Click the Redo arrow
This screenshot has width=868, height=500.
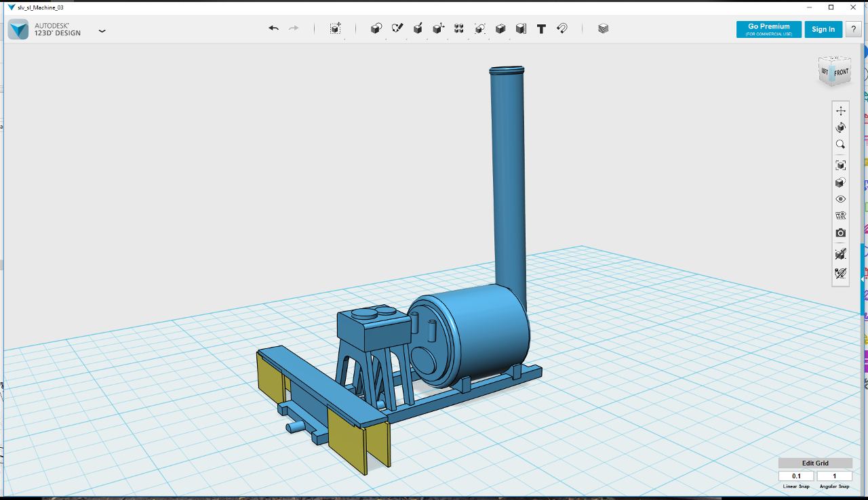tap(294, 28)
